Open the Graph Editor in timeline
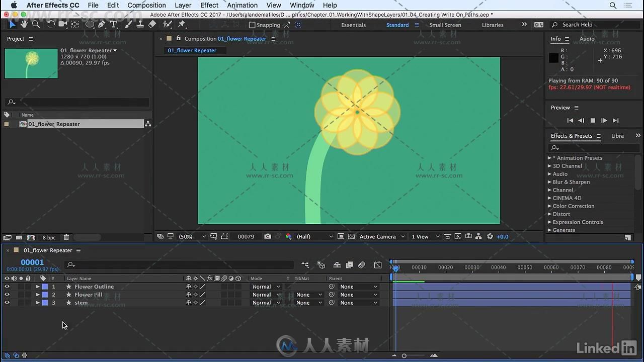Screen dimensions: 644x362 tap(378, 265)
